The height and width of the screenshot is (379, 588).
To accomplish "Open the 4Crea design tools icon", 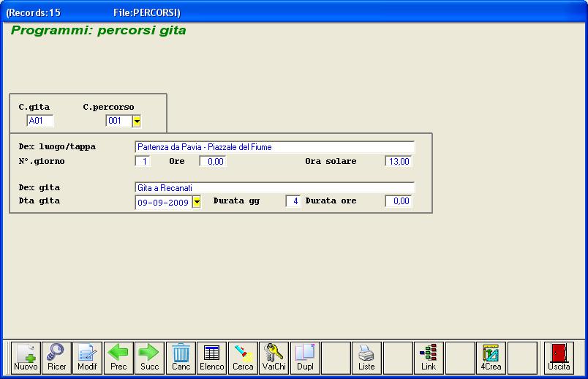I will 491,358.
